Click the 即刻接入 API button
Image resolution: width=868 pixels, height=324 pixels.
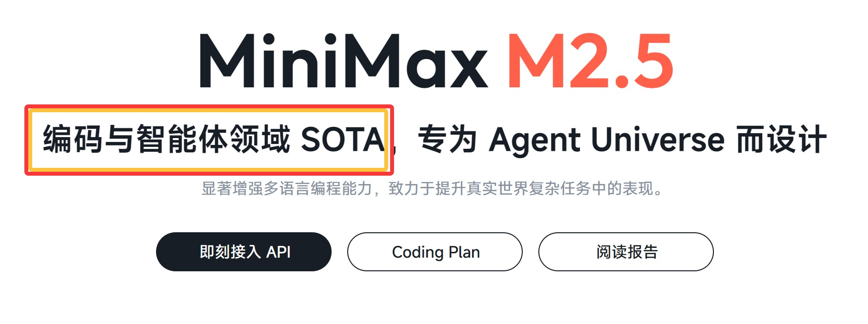click(244, 252)
